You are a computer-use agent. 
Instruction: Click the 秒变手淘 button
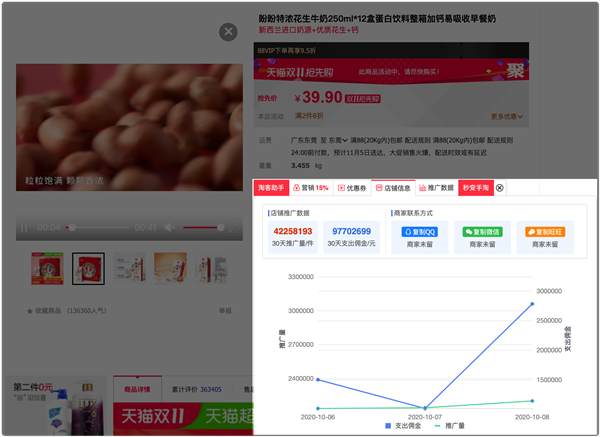click(476, 188)
